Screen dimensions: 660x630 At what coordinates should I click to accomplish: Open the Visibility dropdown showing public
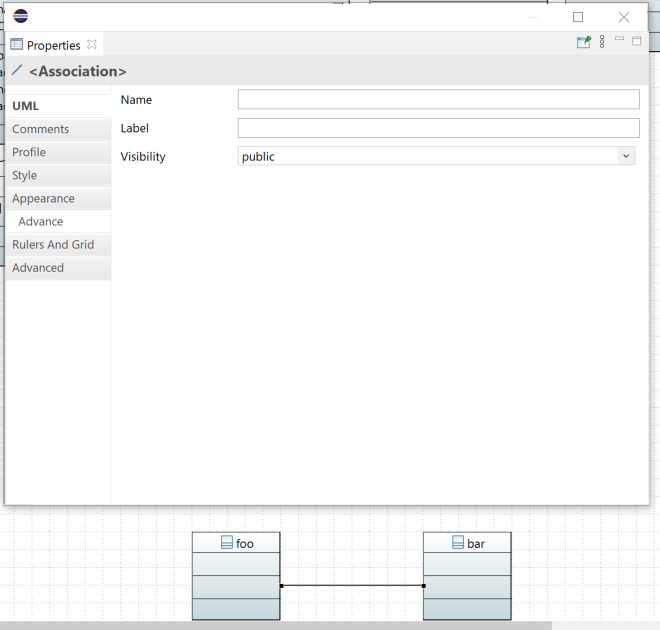tap(436, 156)
